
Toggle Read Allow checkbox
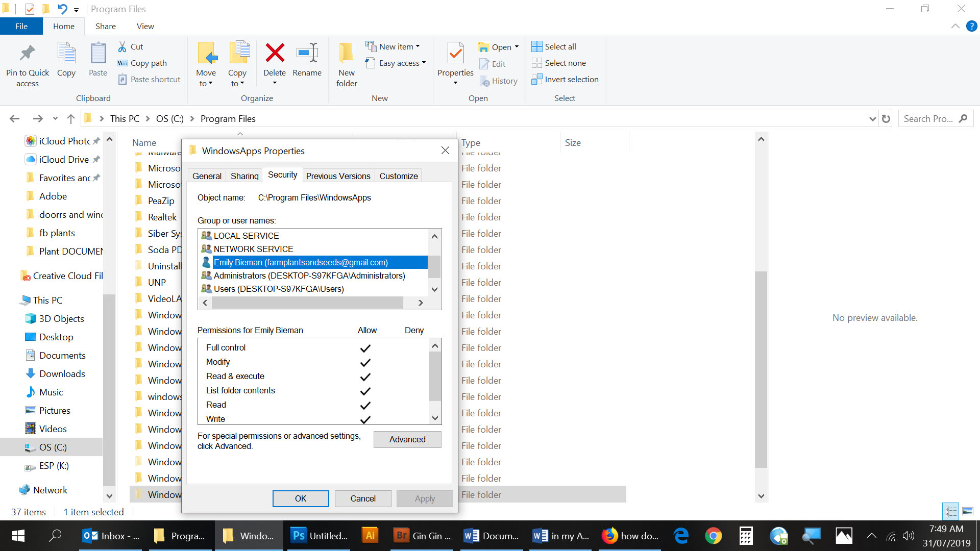(365, 406)
